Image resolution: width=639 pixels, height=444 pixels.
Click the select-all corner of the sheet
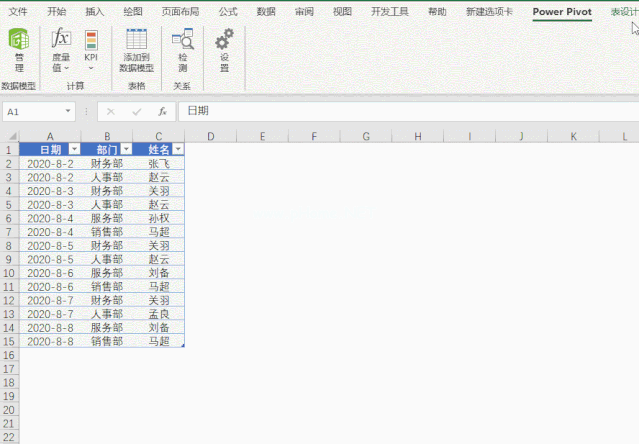[x=9, y=135]
